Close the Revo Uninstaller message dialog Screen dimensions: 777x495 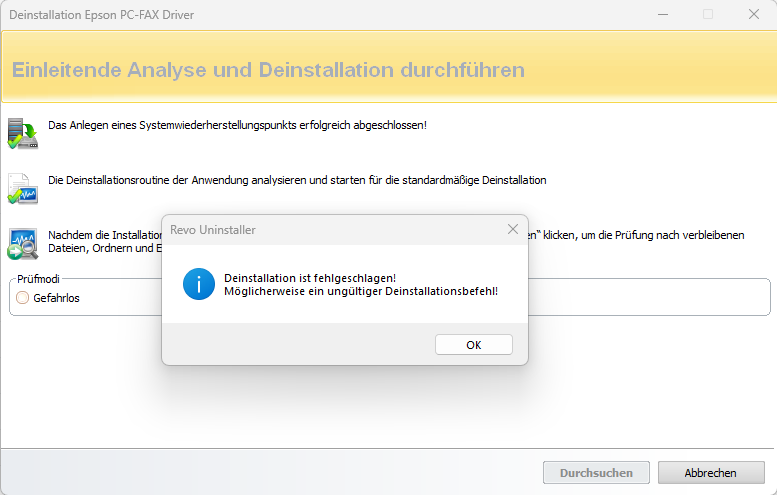[x=512, y=229]
